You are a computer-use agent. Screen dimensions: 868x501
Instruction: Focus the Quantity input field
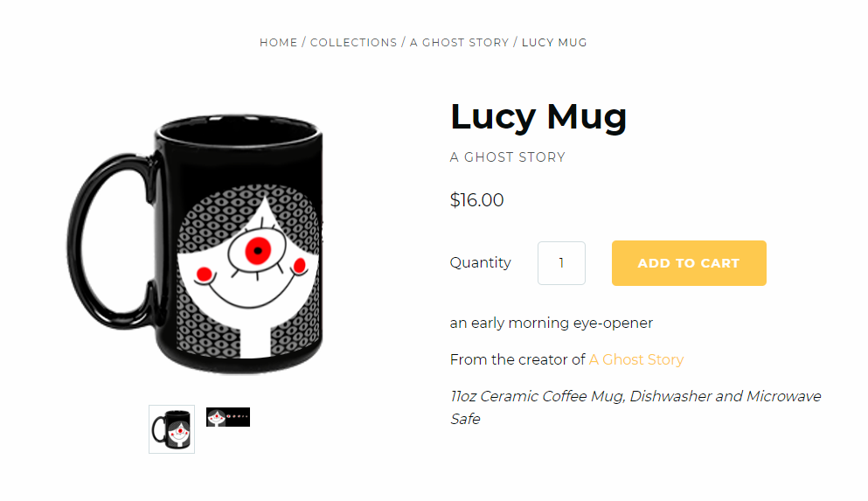click(x=561, y=263)
